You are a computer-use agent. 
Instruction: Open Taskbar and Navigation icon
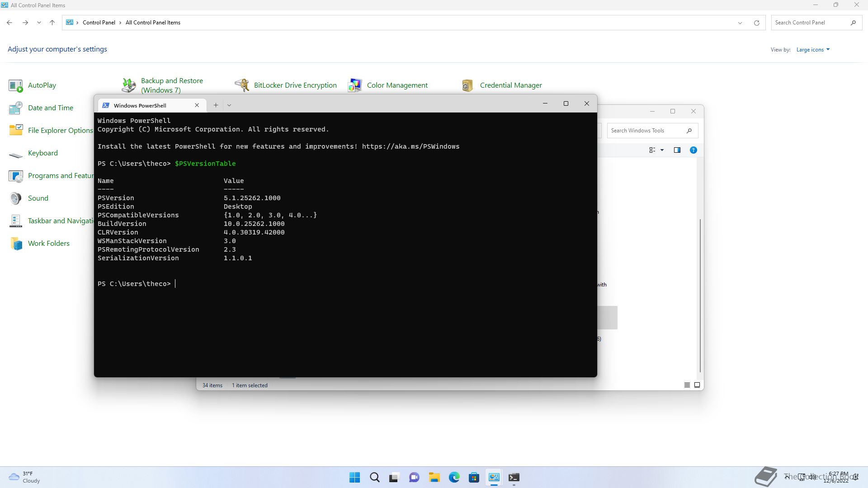pos(15,221)
